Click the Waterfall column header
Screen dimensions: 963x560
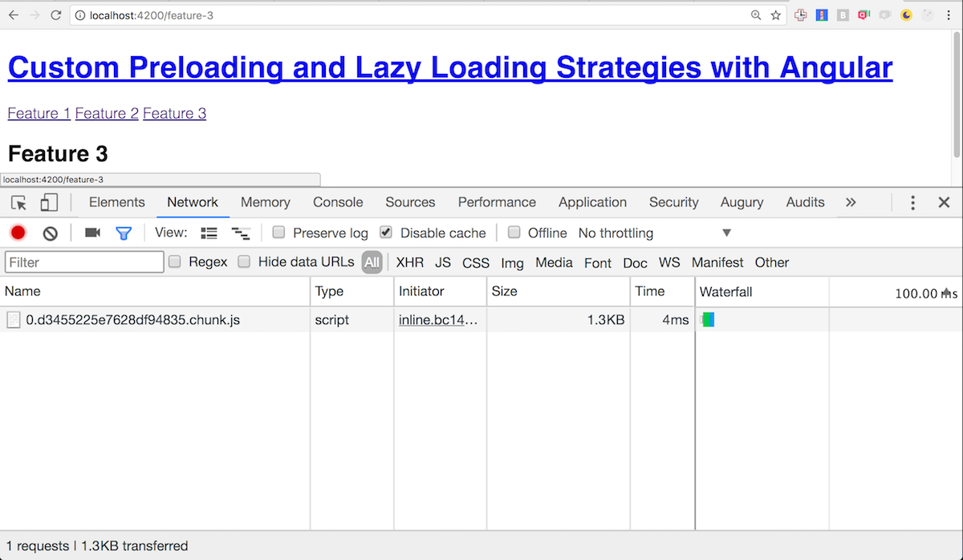tap(829, 291)
